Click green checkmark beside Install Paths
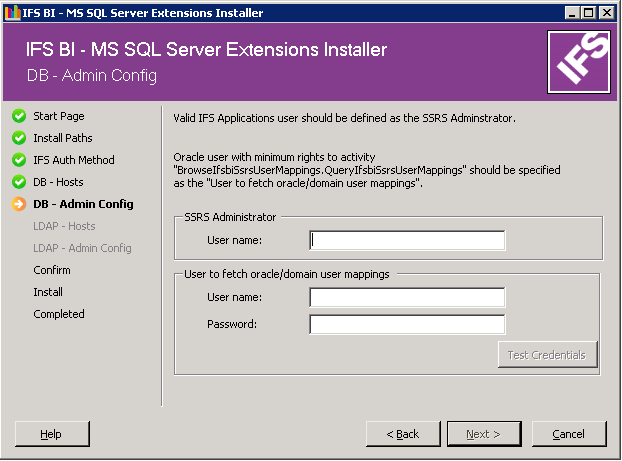622x461 pixels. click(x=18, y=138)
